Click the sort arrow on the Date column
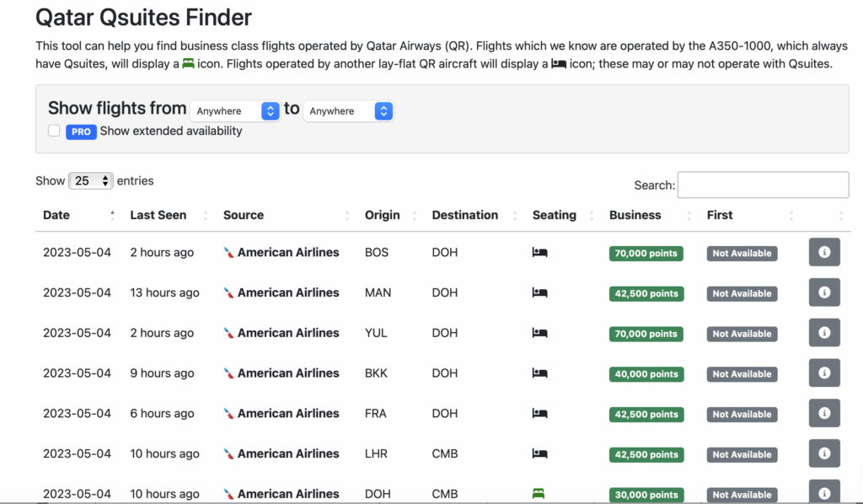 point(112,215)
